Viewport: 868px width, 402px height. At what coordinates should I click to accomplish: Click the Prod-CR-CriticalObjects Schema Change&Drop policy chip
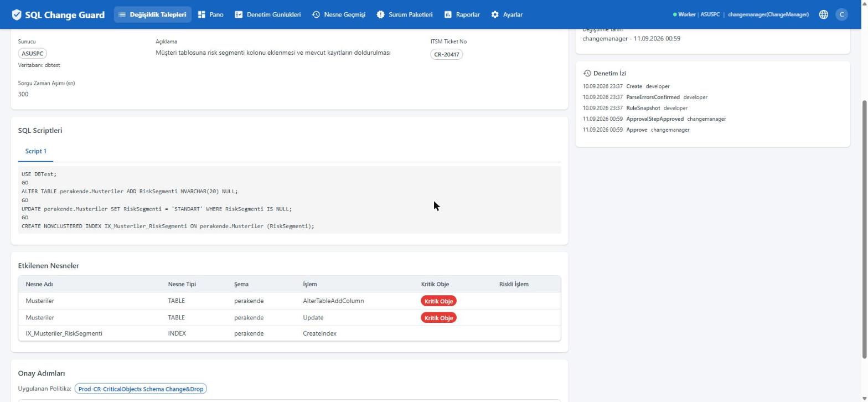tap(141, 389)
